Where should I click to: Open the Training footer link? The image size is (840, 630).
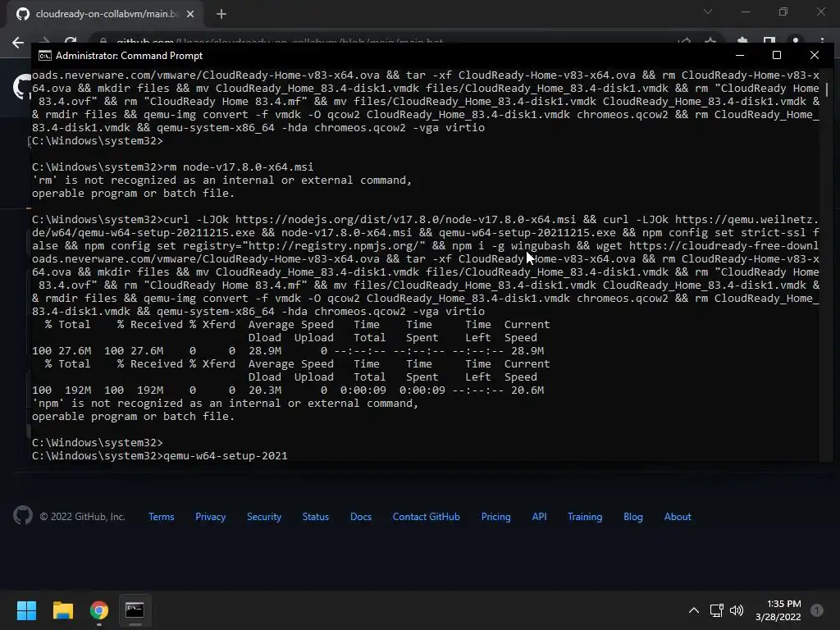coord(585,517)
